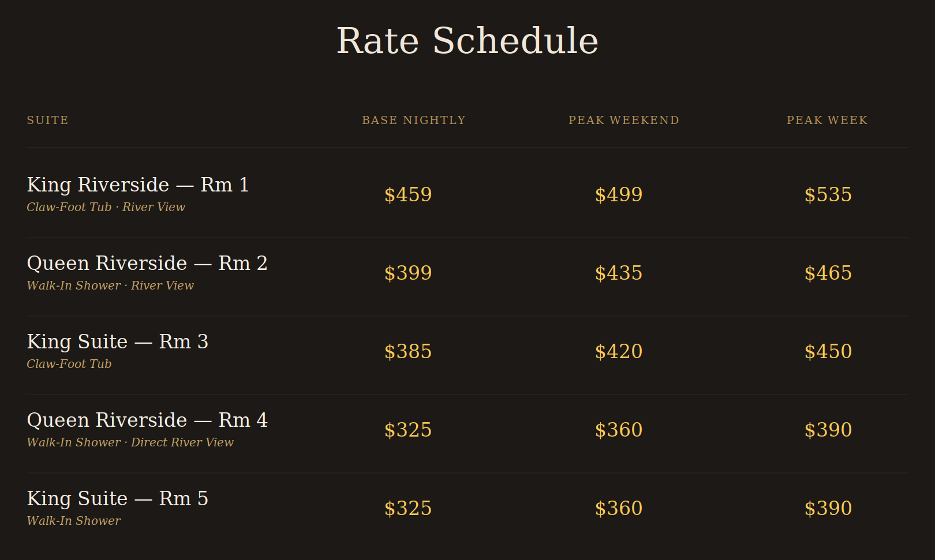The width and height of the screenshot is (935, 560).
Task: Select the SUITE column header
Action: (47, 120)
